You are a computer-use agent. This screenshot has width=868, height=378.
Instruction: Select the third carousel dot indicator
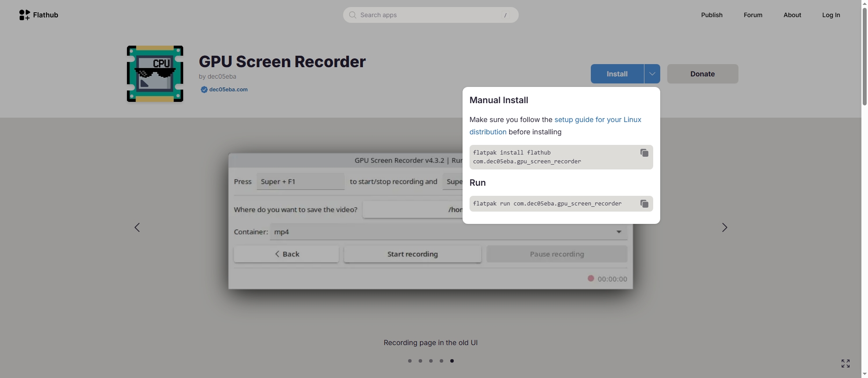coord(431,361)
